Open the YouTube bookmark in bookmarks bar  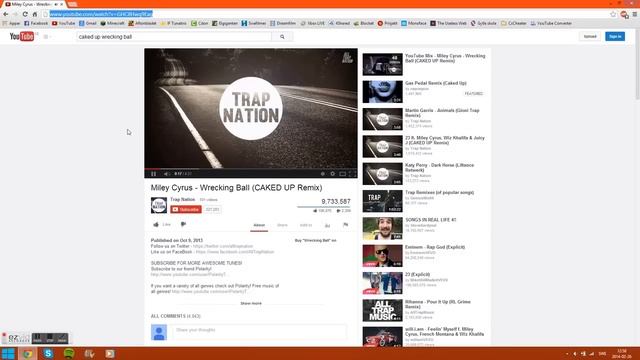[64, 24]
